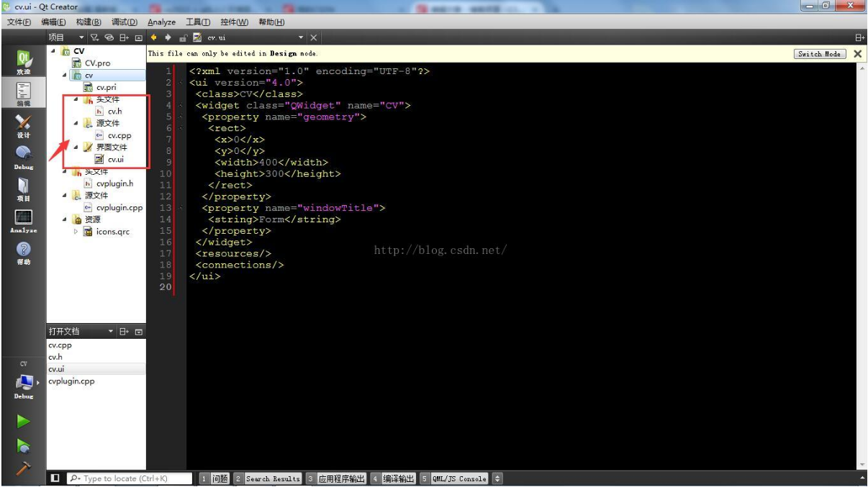Show the 应用程序输出 pane
Image resolution: width=868 pixels, height=487 pixels.
point(336,478)
